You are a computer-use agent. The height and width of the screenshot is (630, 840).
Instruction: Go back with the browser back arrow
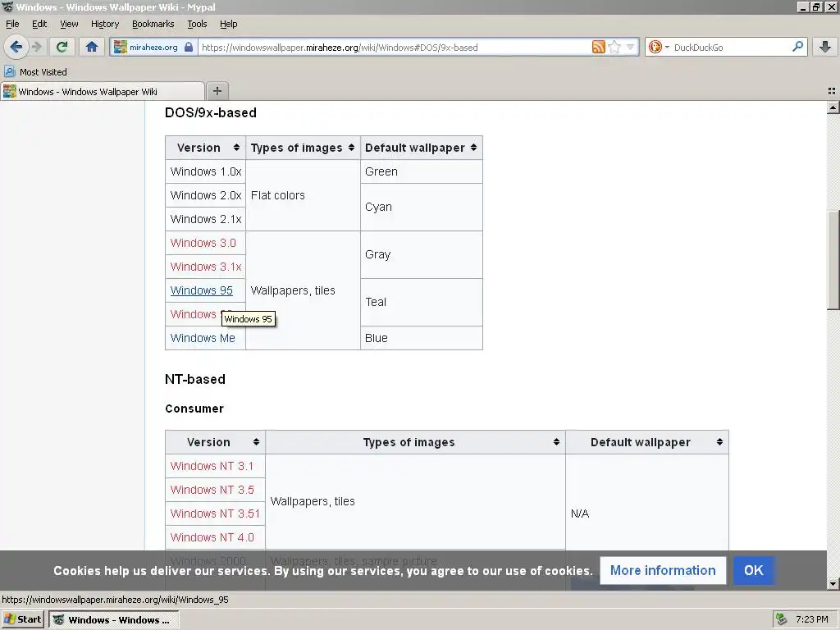pyautogui.click(x=16, y=47)
